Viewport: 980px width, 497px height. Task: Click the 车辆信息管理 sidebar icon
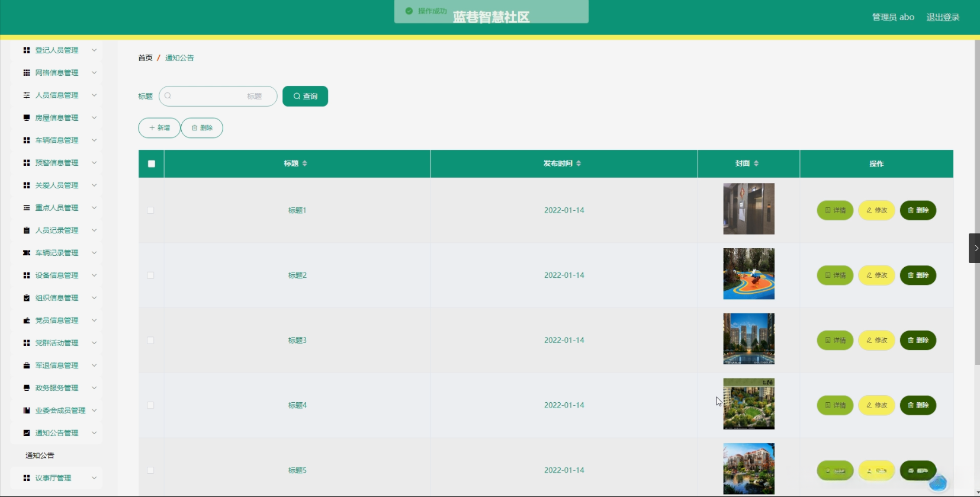(x=27, y=140)
